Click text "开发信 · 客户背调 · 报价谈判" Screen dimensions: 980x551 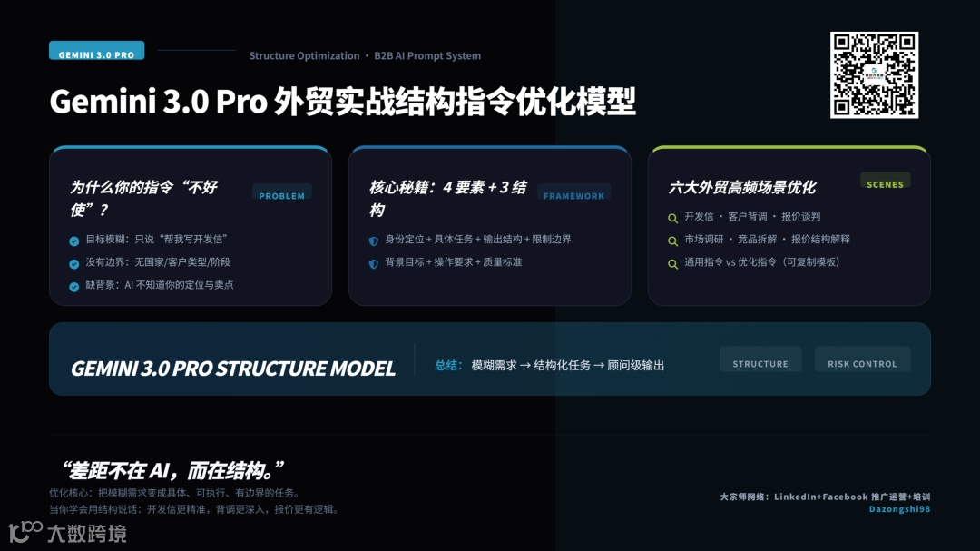point(752,216)
